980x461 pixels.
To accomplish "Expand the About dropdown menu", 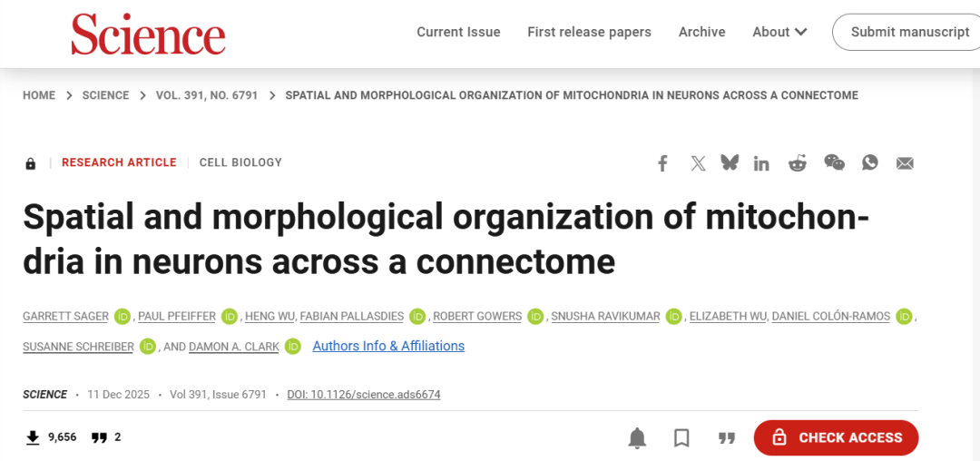I will pos(779,32).
